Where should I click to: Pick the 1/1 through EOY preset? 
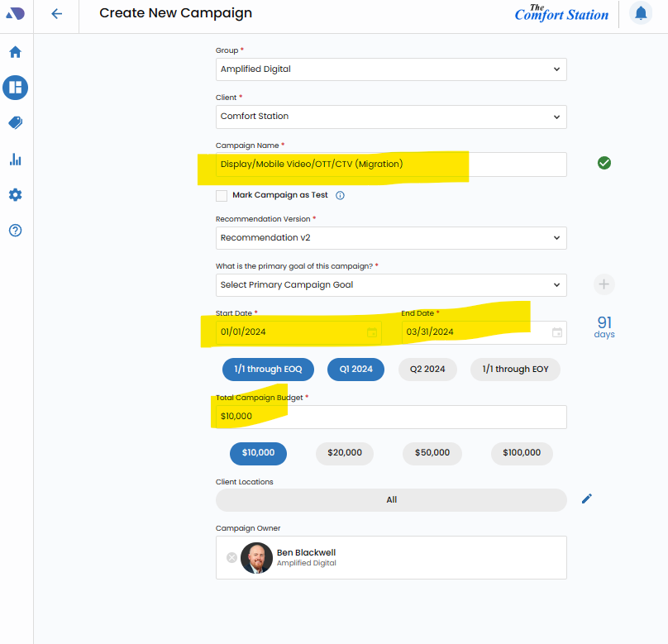[x=515, y=369]
